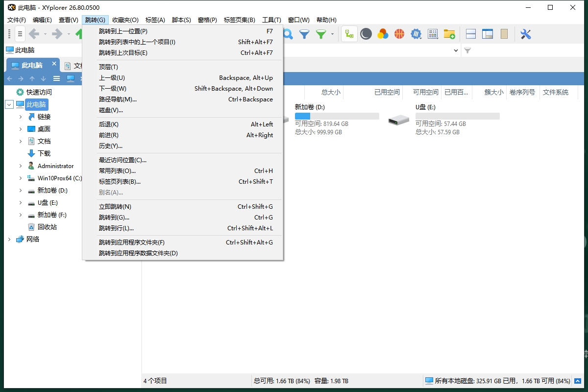
Task: Expand the 桌面 tree node
Action: point(21,129)
